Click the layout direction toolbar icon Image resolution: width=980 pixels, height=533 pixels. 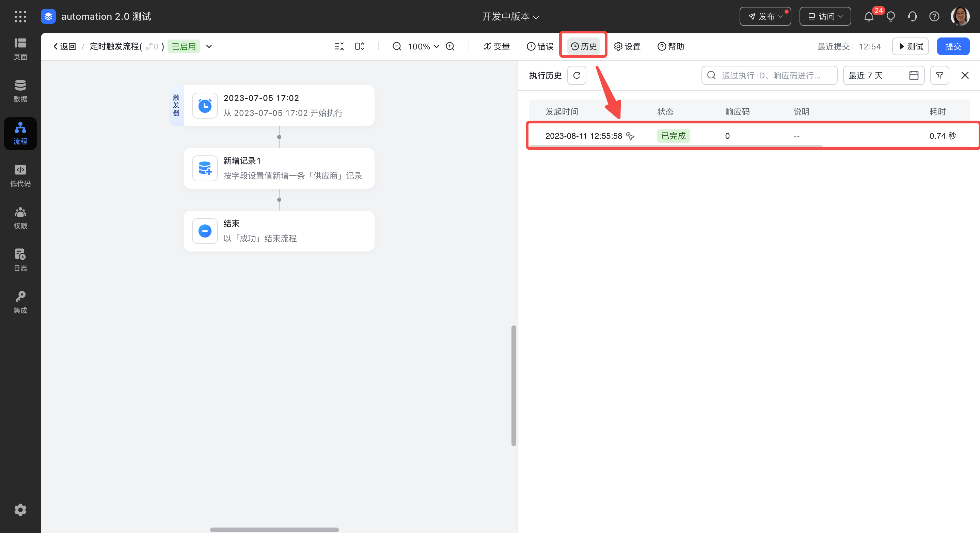pos(360,46)
